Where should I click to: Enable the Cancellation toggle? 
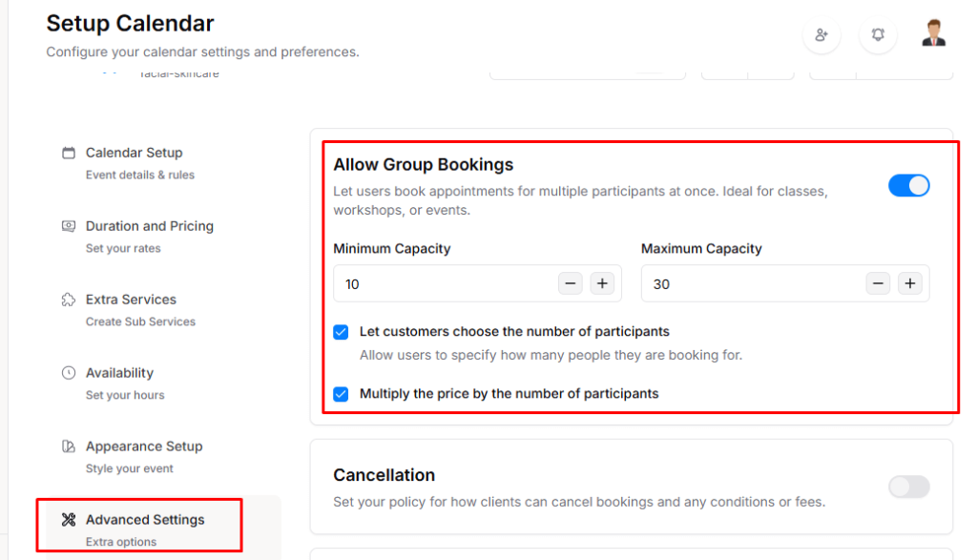pyautogui.click(x=908, y=487)
